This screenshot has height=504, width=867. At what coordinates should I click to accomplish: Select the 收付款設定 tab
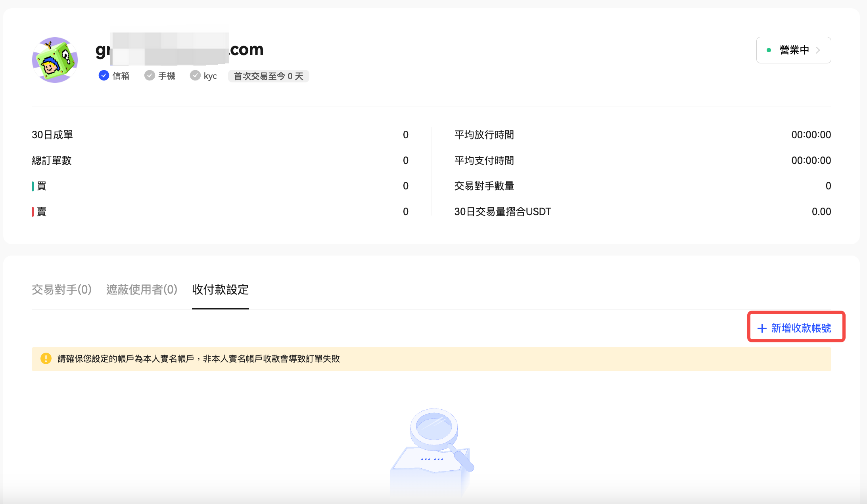tap(220, 290)
